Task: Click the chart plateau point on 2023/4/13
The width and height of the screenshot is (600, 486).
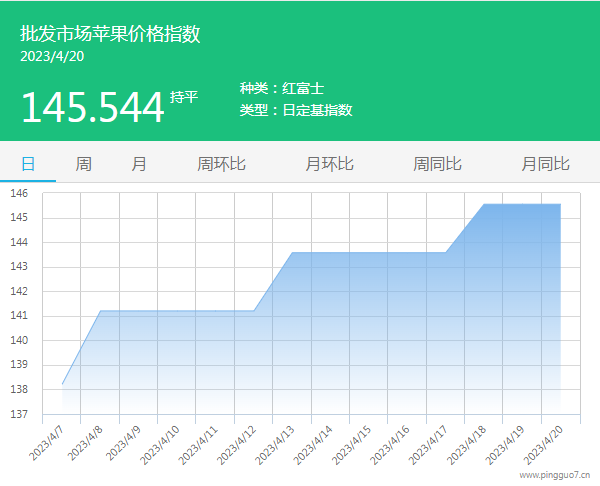Action: [292, 253]
